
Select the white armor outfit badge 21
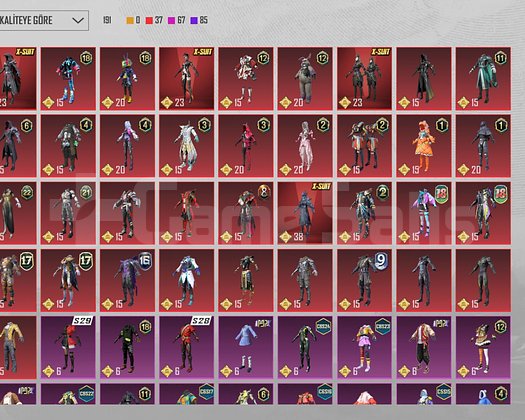coord(68,213)
